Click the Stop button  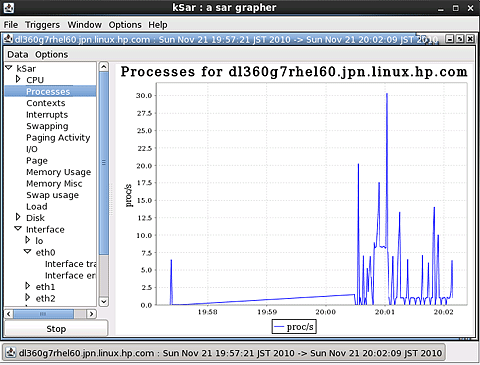point(56,329)
